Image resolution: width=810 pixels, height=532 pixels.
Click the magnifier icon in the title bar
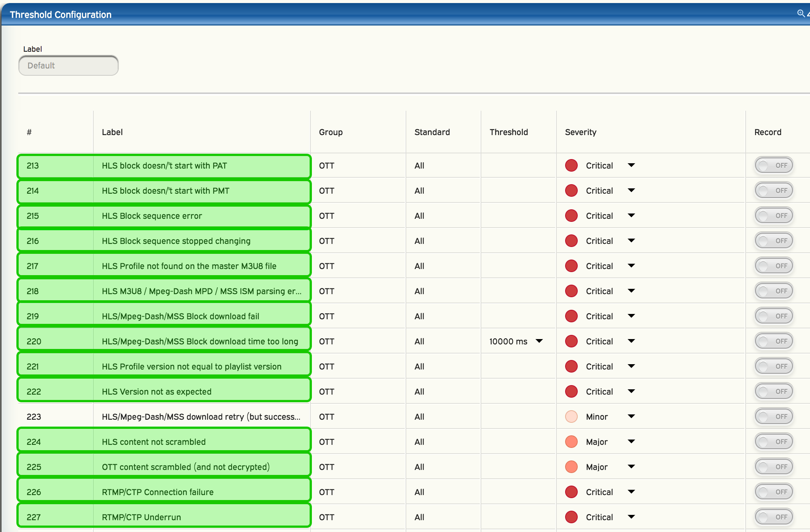point(801,13)
